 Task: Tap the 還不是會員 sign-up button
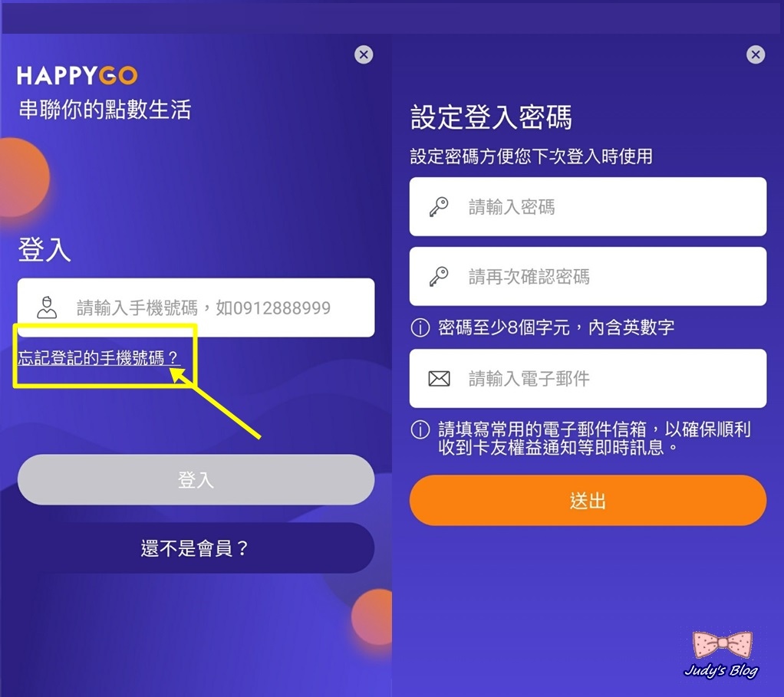pos(196,548)
